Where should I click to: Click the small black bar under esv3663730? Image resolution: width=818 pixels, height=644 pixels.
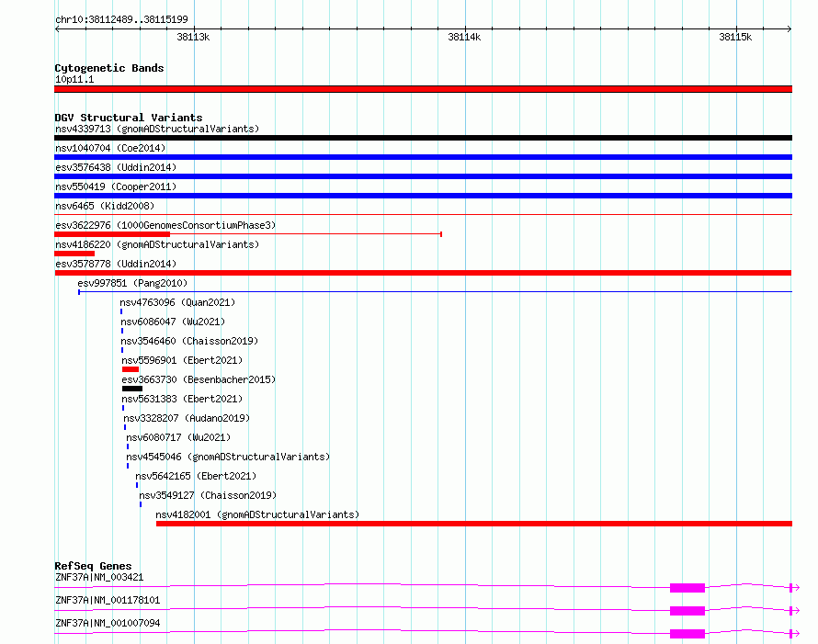coord(132,389)
